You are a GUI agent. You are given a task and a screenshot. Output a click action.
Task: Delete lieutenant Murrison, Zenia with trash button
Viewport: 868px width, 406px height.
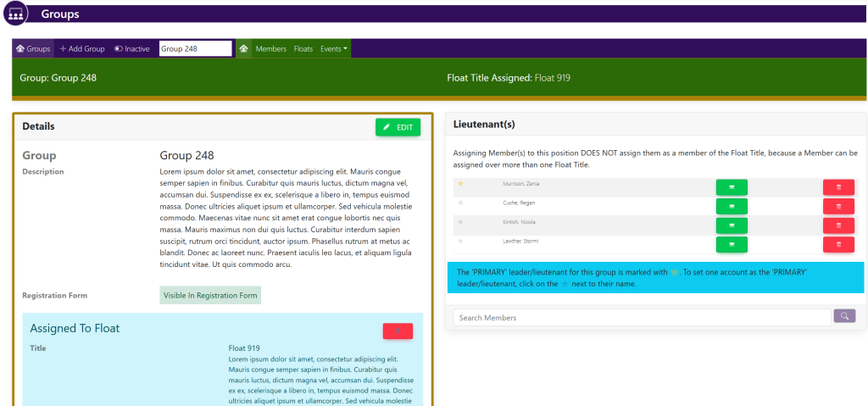(x=837, y=186)
